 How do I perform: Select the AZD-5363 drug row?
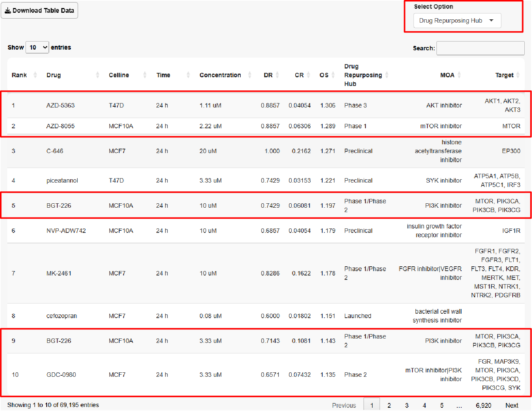61,105
